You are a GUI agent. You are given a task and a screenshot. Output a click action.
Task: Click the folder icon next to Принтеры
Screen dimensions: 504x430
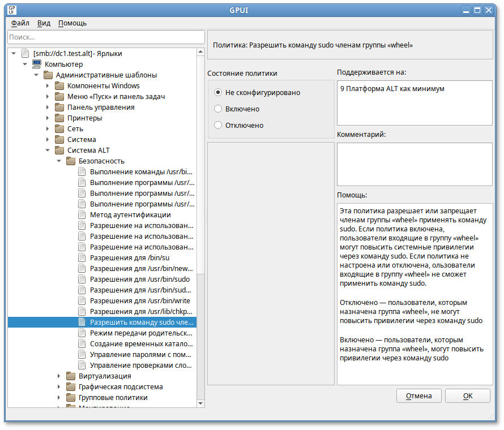[59, 118]
